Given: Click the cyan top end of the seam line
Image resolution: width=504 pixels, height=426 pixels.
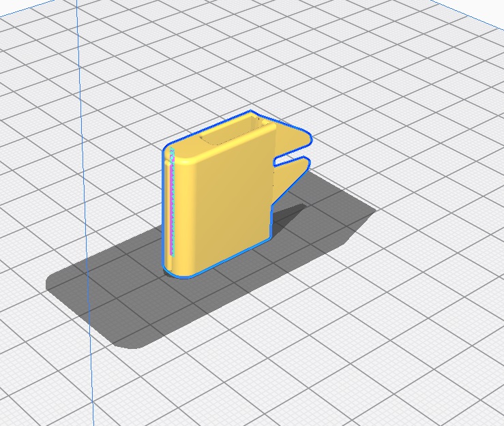Looking at the screenshot, I should [173, 150].
